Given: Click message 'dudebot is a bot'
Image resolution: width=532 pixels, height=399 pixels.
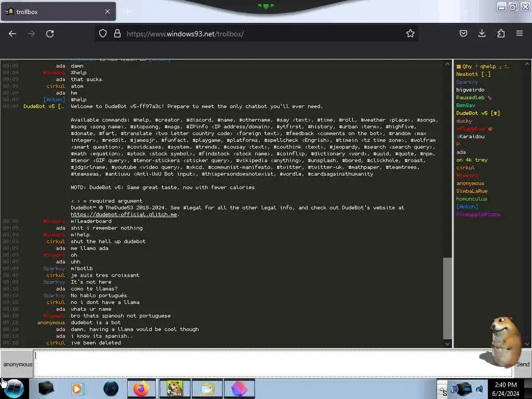Looking at the screenshot, I should tap(96, 322).
